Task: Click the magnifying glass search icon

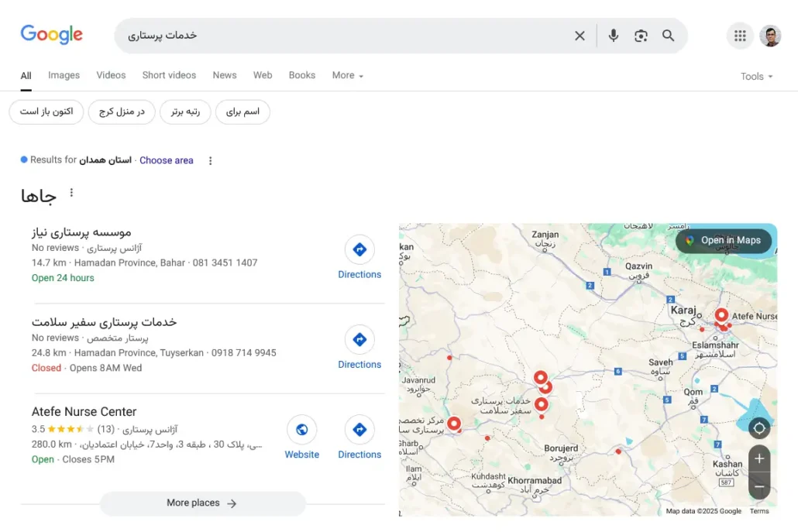Action: click(668, 36)
